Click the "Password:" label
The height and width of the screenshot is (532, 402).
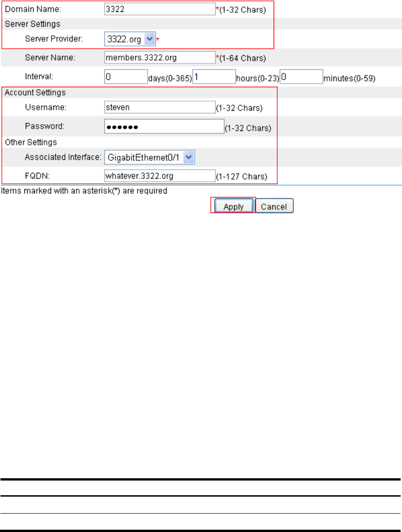click(45, 126)
